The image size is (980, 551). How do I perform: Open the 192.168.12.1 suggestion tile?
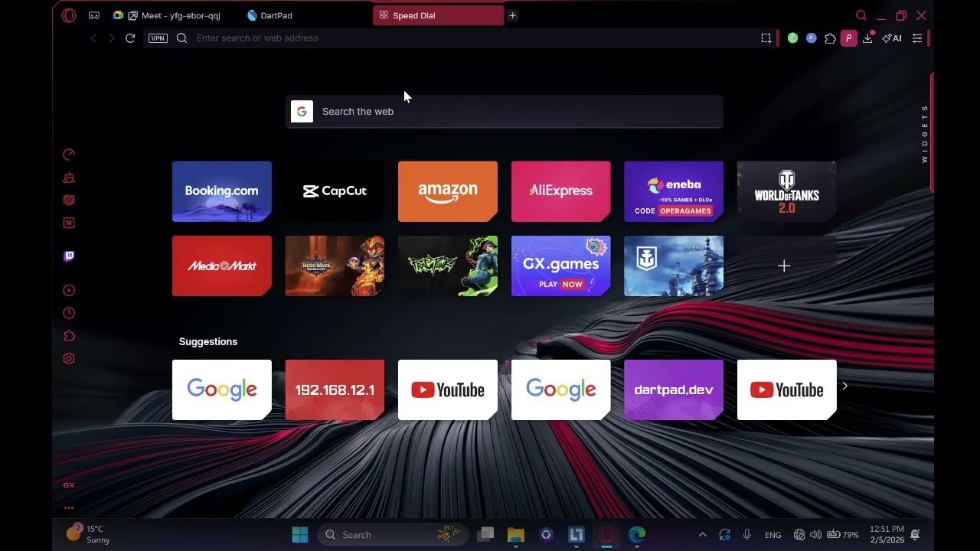tap(335, 390)
